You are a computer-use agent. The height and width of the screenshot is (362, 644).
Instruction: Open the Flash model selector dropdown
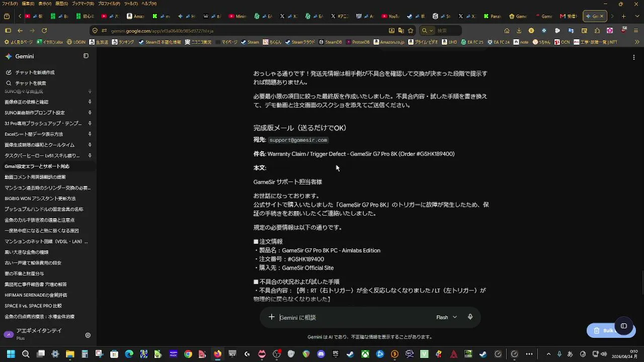click(x=446, y=317)
